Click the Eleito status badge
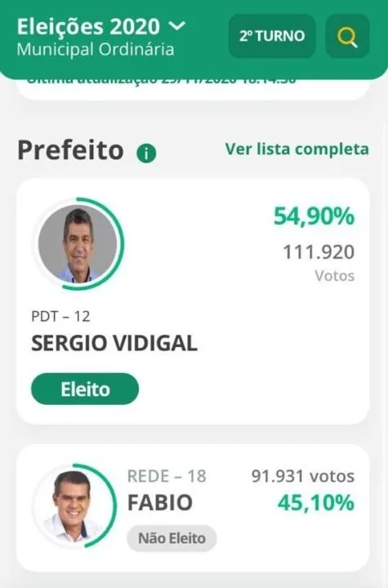388x588 pixels. pyautogui.click(x=85, y=389)
